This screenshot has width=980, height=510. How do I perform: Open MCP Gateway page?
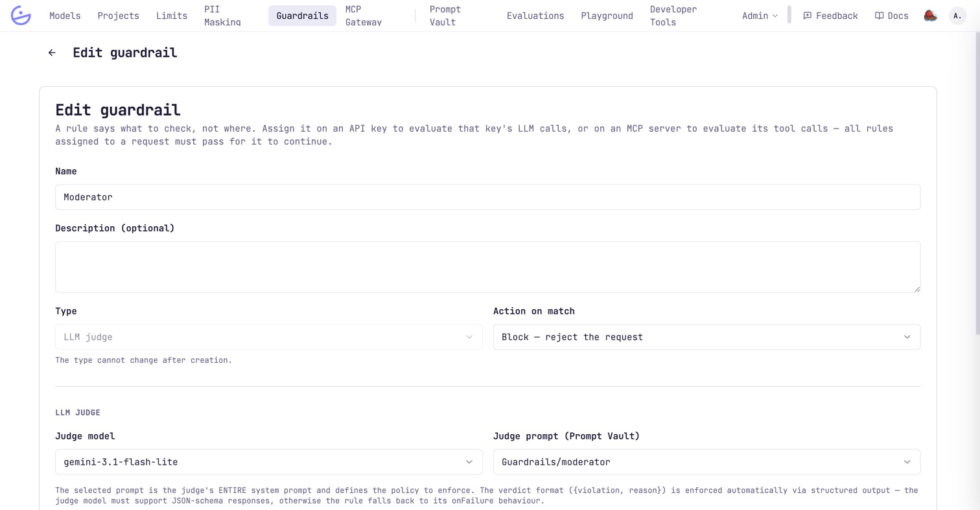click(x=364, y=16)
